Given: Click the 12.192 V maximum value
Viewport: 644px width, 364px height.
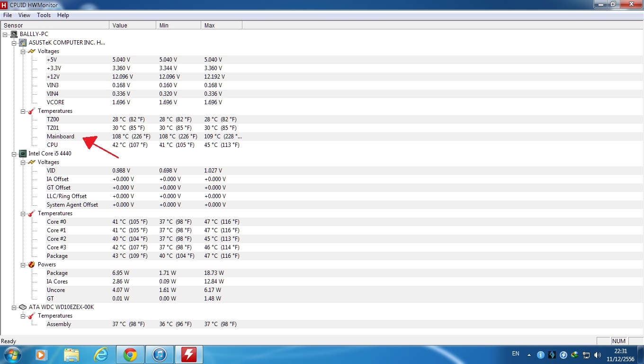Looking at the screenshot, I should 215,77.
